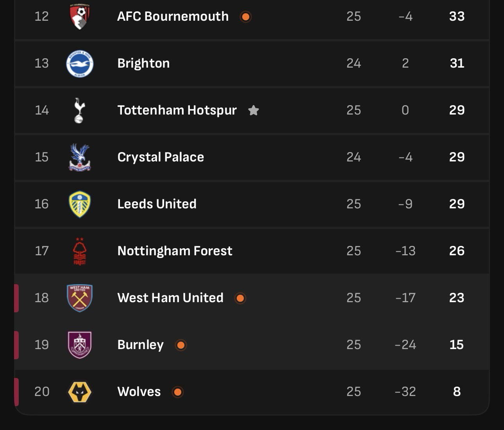Click the Wolves club crest

tap(80, 392)
